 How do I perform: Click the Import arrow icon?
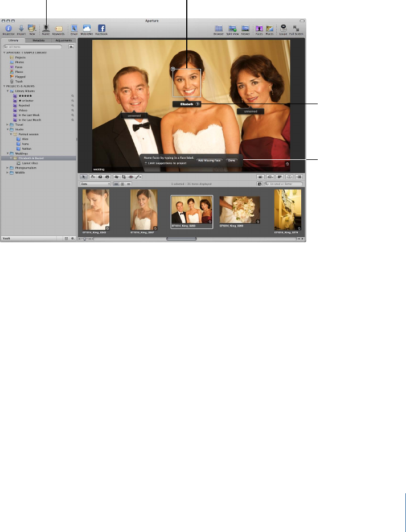[21, 30]
